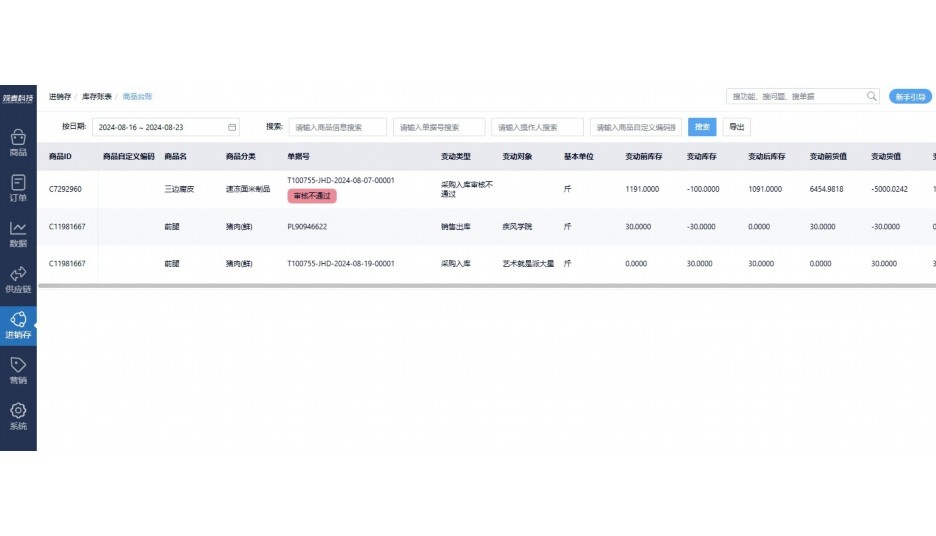Click document number T100755-JHD-2024-08-19-00001
This screenshot has width=936, height=536.
click(341, 263)
